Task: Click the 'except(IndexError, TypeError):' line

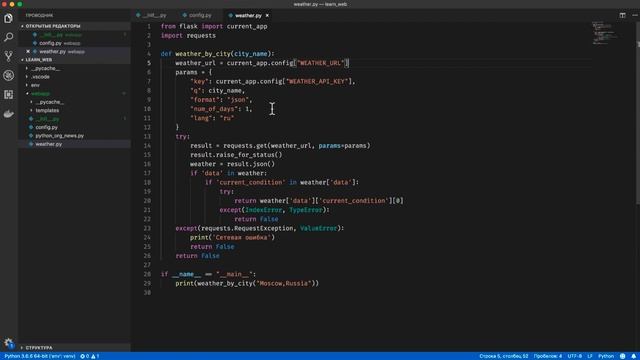Action: click(x=274, y=210)
